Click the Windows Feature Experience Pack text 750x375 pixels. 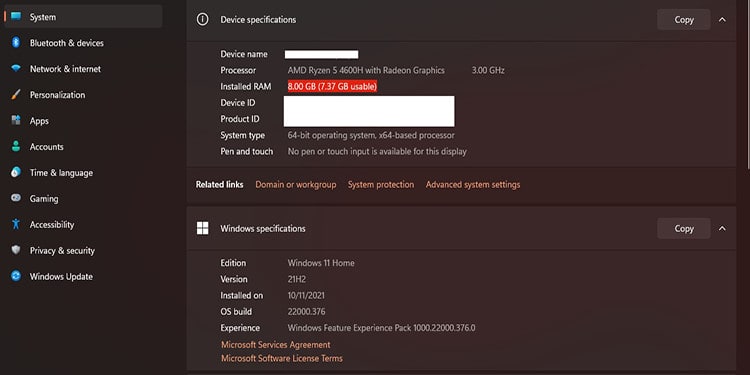381,328
